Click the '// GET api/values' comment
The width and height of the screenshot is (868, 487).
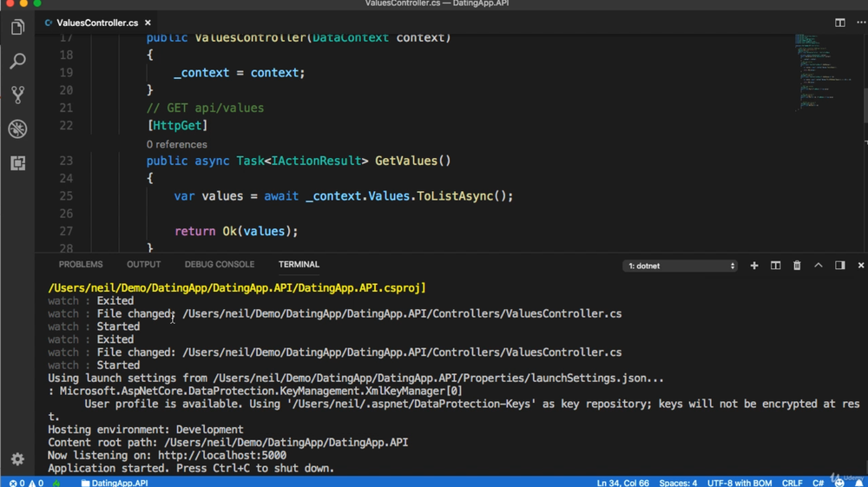pyautogui.click(x=206, y=108)
